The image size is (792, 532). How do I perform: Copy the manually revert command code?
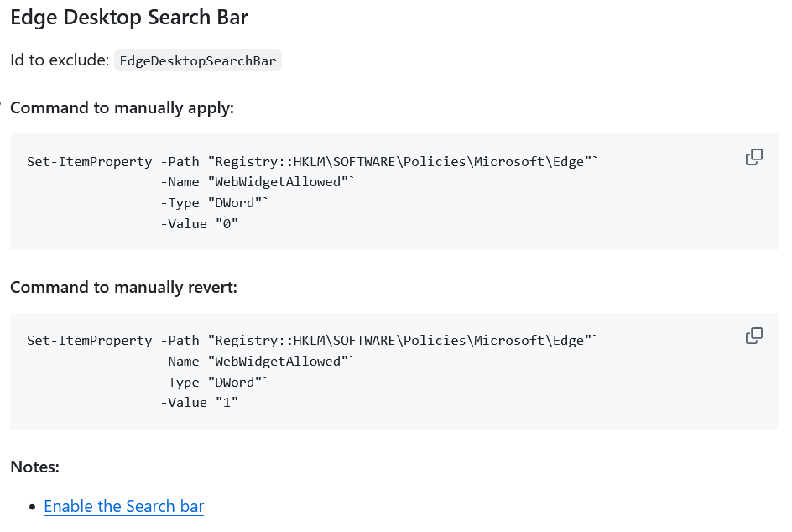coord(753,336)
